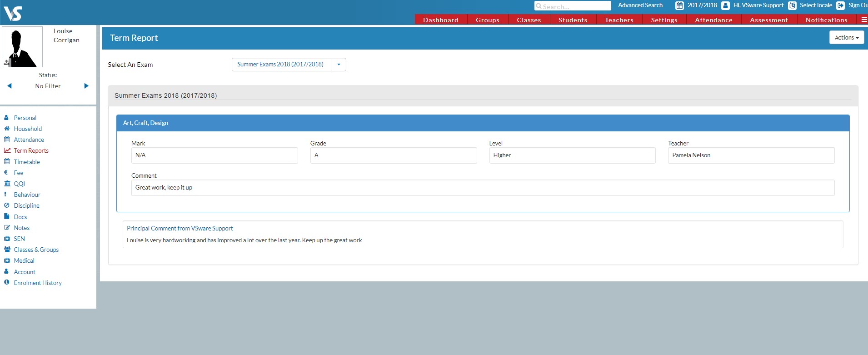Click the Sign Out arrow icon

tap(841, 6)
